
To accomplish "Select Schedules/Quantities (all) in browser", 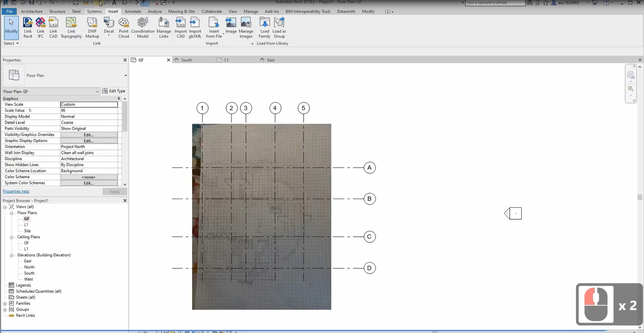I will pyautogui.click(x=38, y=291).
